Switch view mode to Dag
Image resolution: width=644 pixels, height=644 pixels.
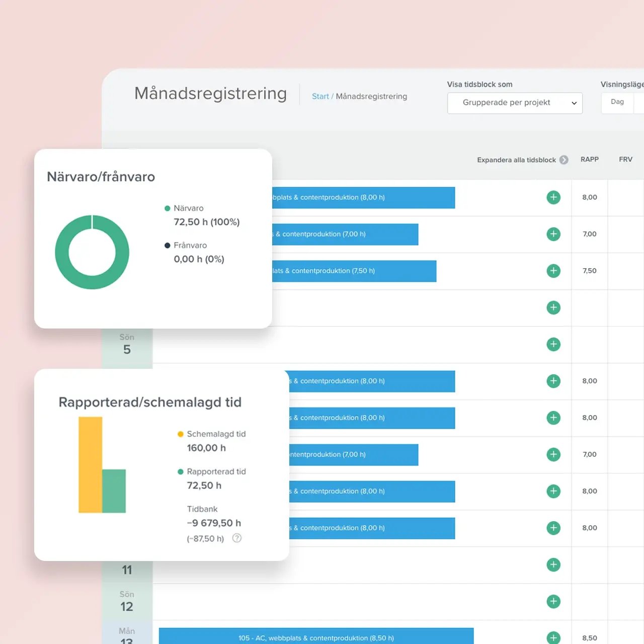[x=617, y=102]
